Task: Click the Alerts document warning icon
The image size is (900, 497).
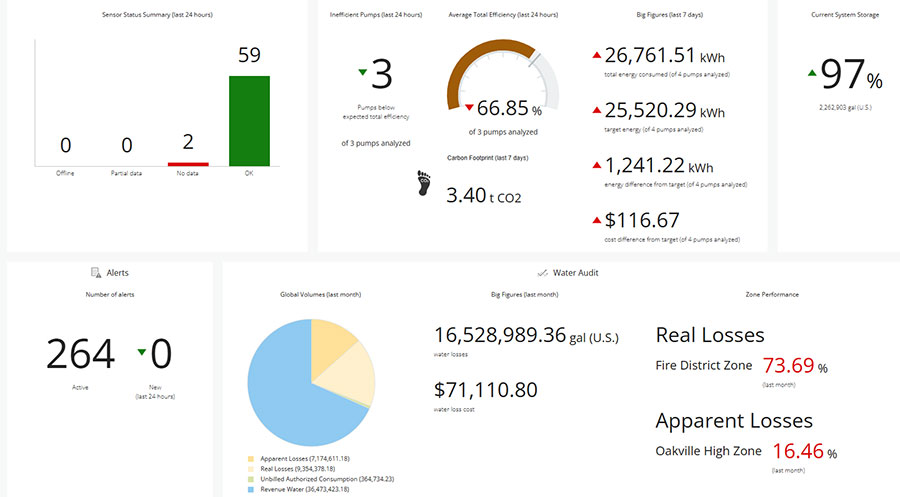Action: click(96, 272)
